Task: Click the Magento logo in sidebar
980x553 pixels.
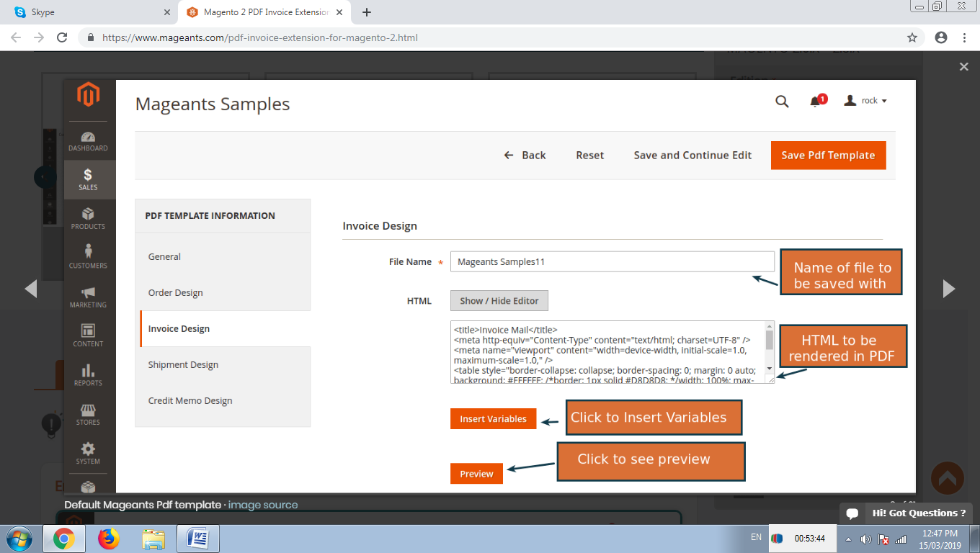Action: point(88,95)
